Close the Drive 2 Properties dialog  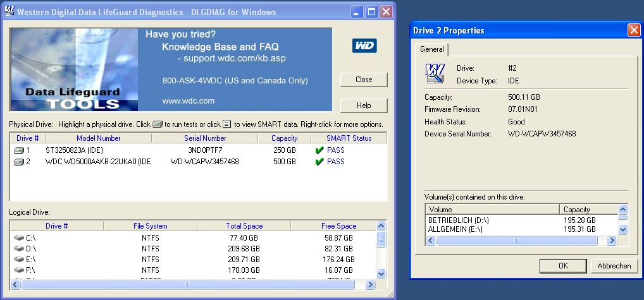[x=634, y=30]
